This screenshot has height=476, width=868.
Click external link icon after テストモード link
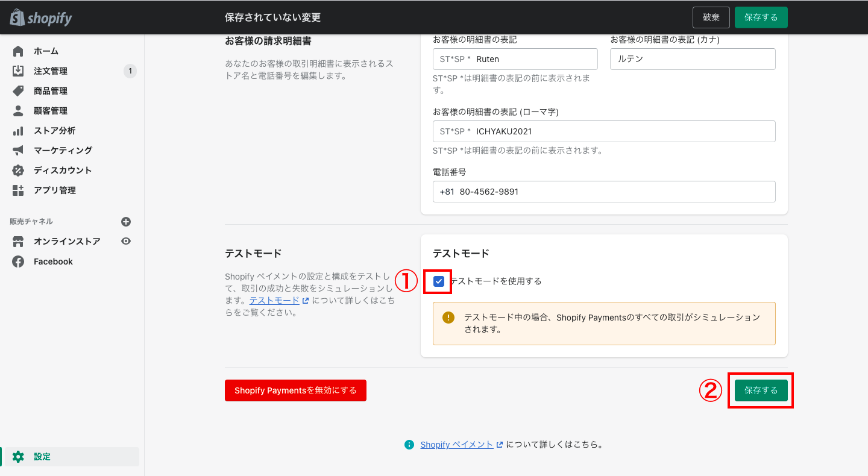(x=306, y=301)
